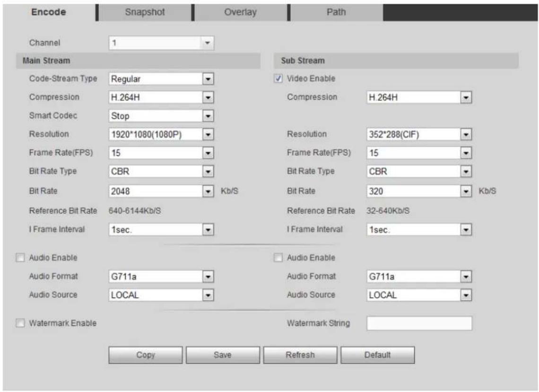Open Sub Stream Frame Rate dropdown
The height and width of the screenshot is (392, 539).
click(419, 153)
